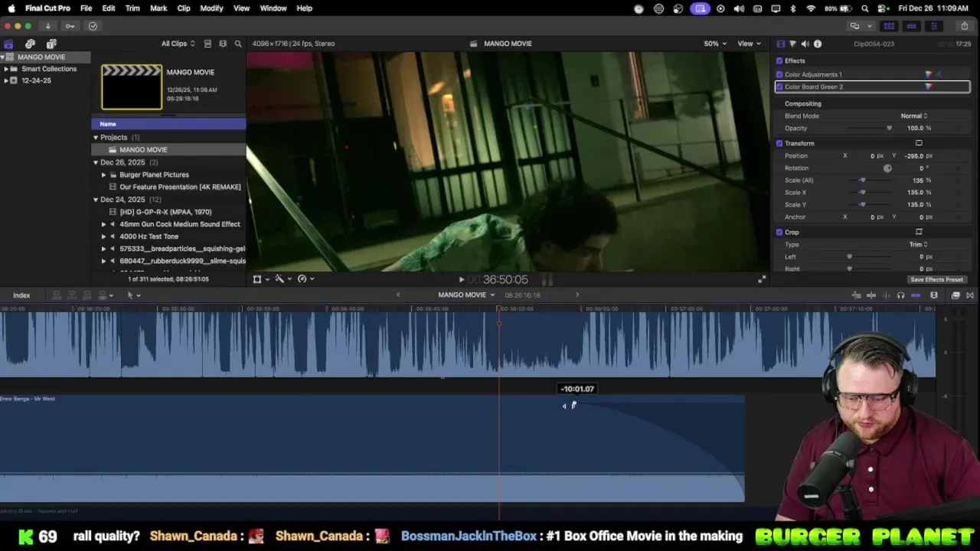Open the File menu
Screen dimensions: 980x551
point(86,8)
